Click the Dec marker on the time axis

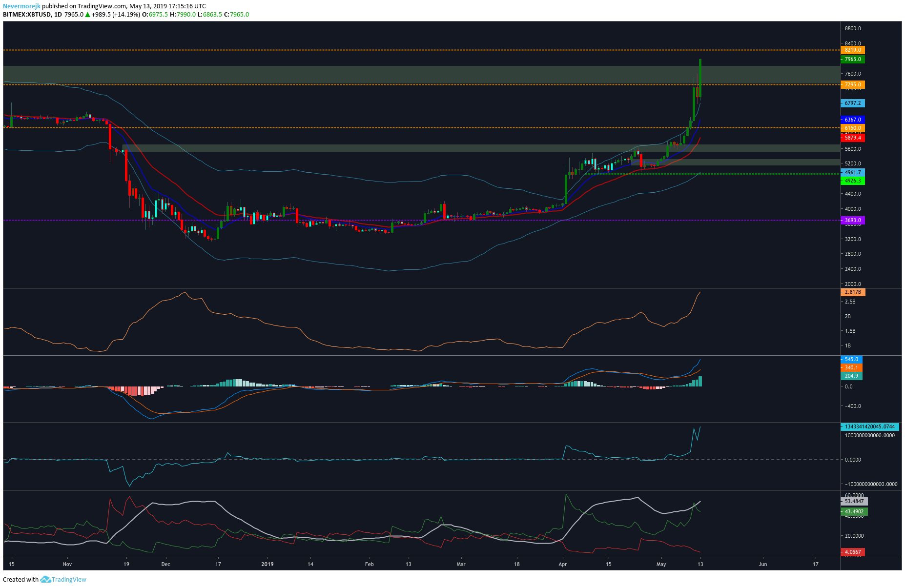[166, 564]
